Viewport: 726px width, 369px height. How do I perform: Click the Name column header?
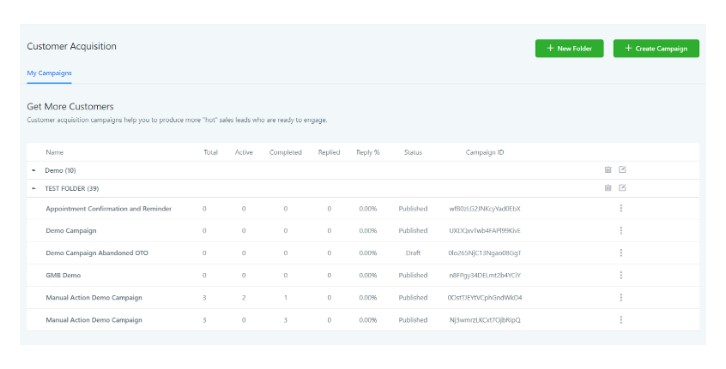pos(55,152)
